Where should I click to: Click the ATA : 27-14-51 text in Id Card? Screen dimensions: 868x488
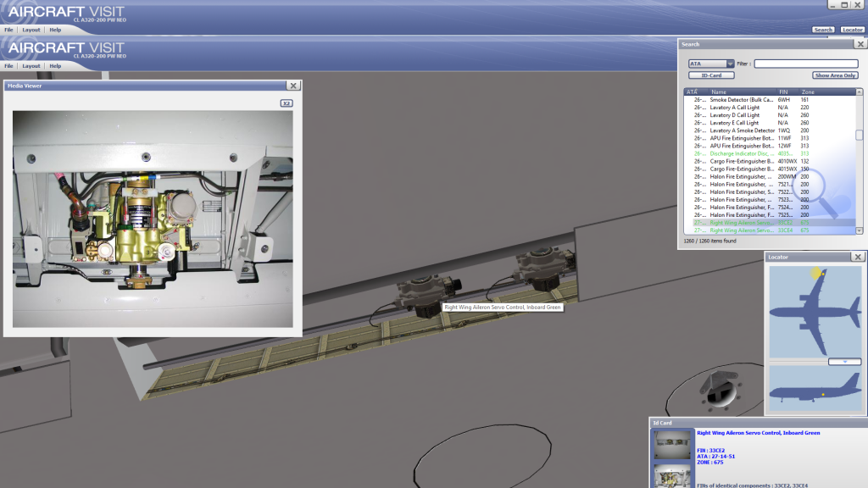[x=715, y=457]
